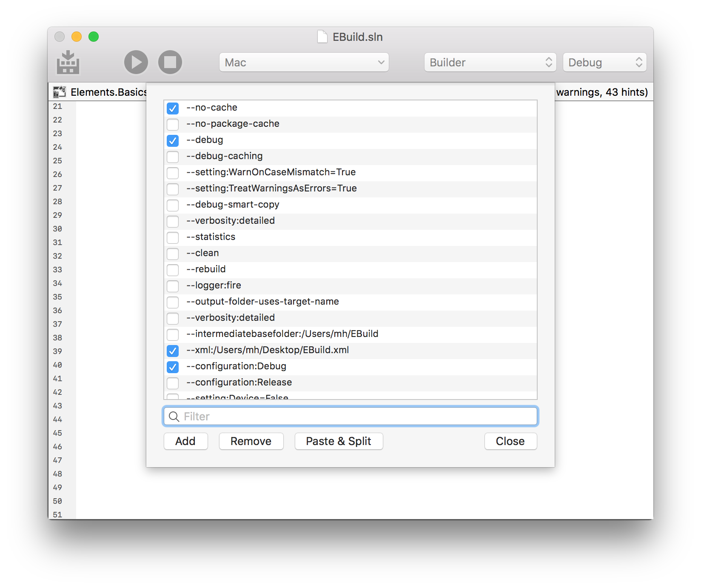Enable the --no-package-cache option
This screenshot has height=588, width=701.
(173, 124)
